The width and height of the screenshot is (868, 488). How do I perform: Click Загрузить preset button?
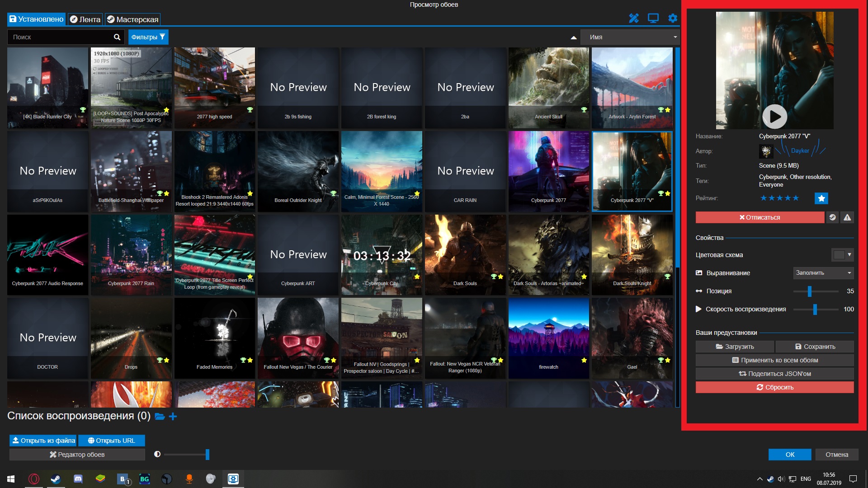735,347
